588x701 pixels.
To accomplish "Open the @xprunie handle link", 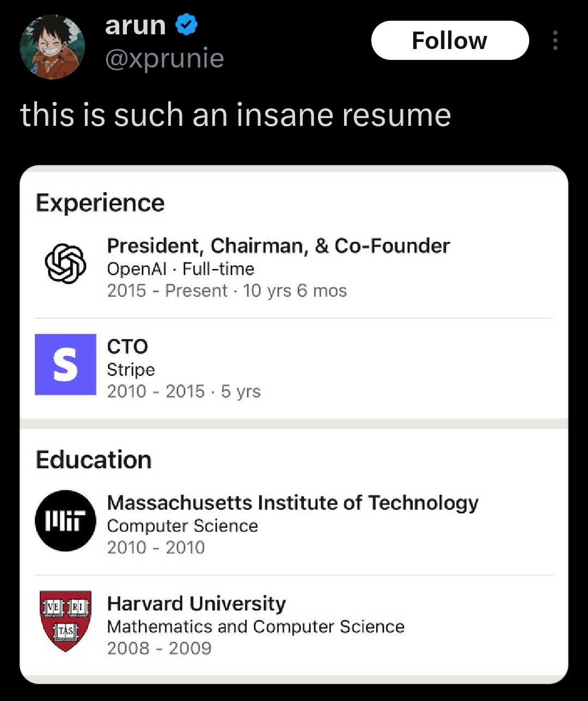I will click(164, 58).
